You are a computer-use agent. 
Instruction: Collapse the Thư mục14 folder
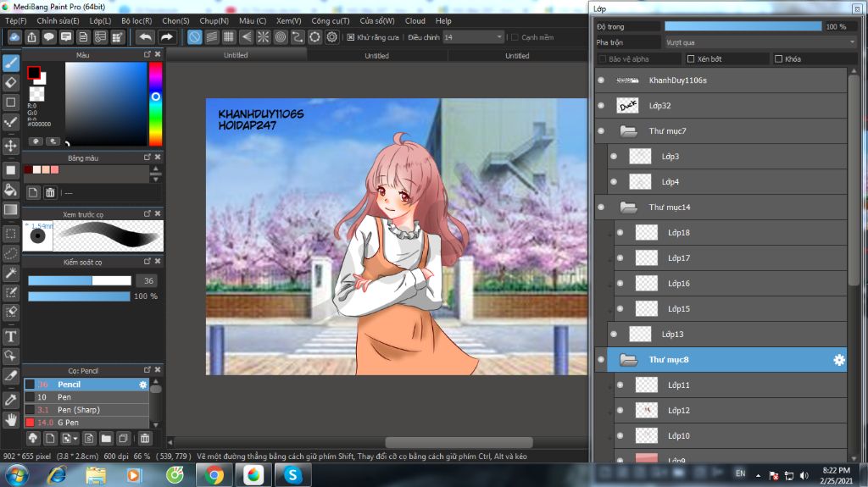pos(628,207)
